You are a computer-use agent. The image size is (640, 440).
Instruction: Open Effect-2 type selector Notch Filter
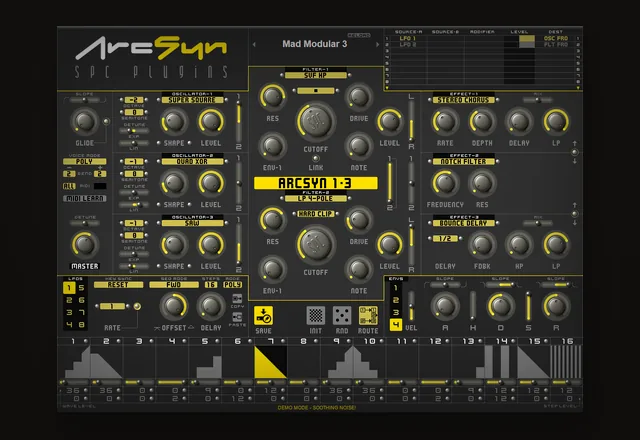point(463,162)
